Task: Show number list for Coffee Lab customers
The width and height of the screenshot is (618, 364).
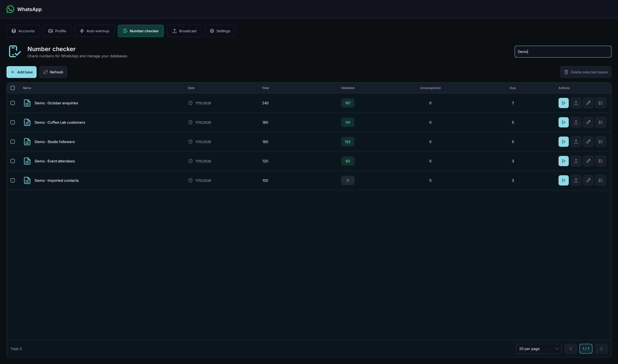Action: pos(601,122)
